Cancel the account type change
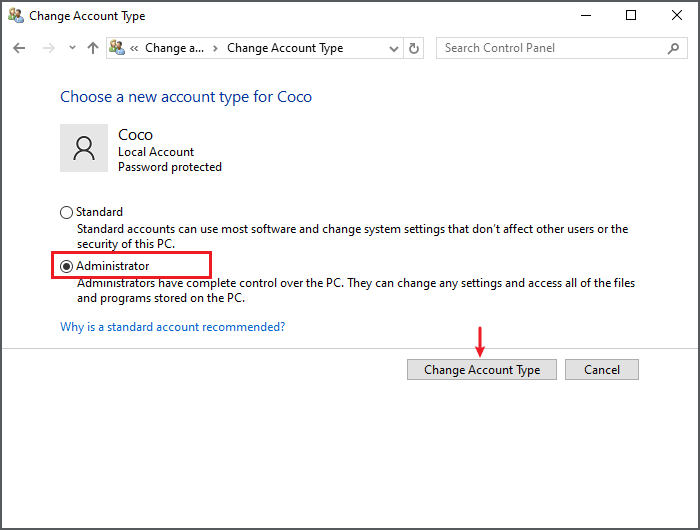 click(x=602, y=370)
